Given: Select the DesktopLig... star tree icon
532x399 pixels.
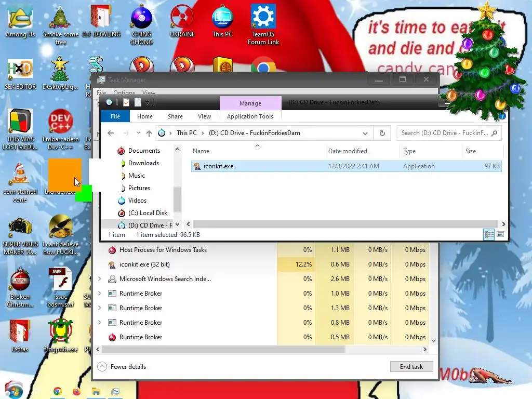Looking at the screenshot, I should point(60,74).
